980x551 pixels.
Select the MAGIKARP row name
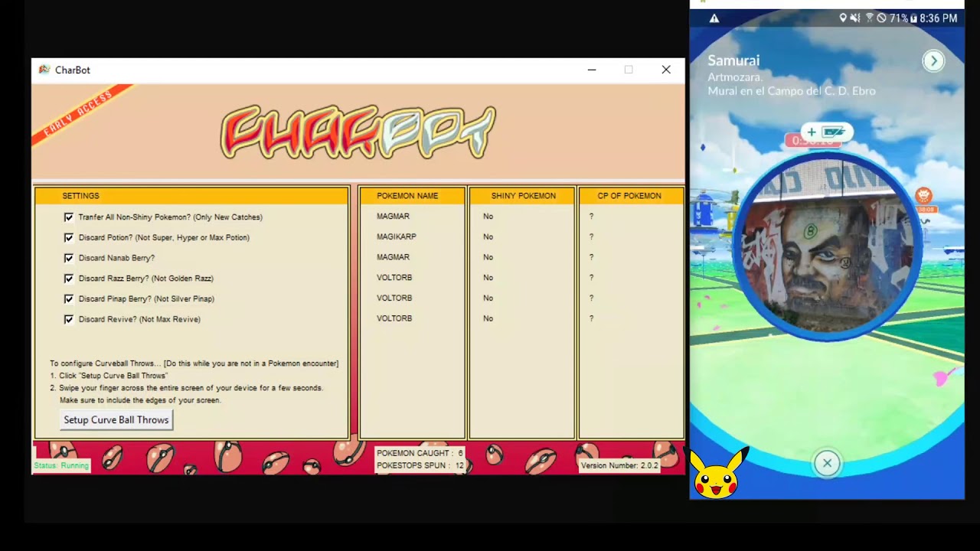[397, 236]
